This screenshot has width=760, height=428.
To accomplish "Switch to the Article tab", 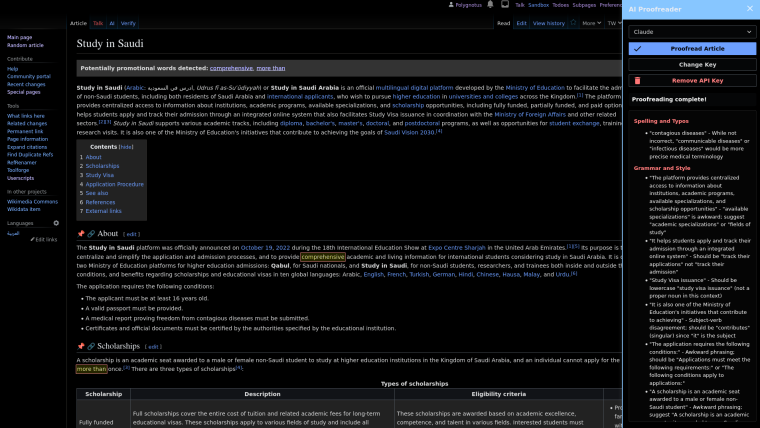I will (78, 23).
